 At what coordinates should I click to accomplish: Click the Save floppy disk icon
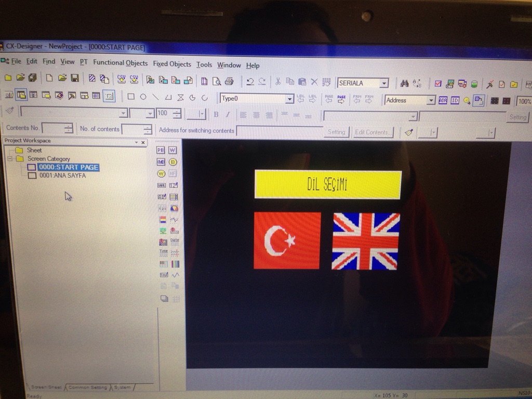click(x=75, y=78)
